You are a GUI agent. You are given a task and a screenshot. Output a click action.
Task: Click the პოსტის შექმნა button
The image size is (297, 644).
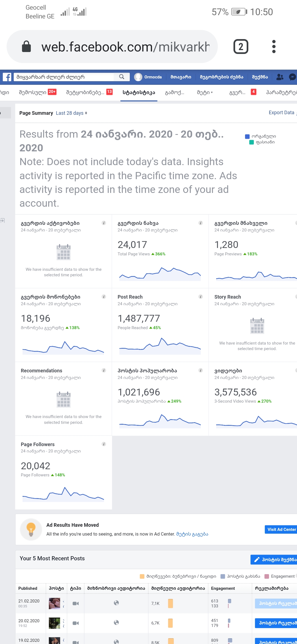(274, 560)
